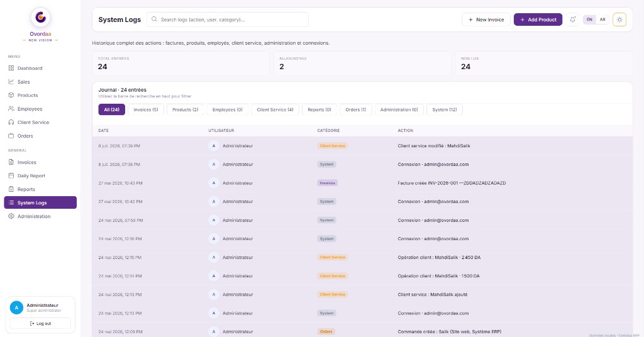644x337 pixels.
Task: Click the Orders category badge
Action: click(x=326, y=332)
